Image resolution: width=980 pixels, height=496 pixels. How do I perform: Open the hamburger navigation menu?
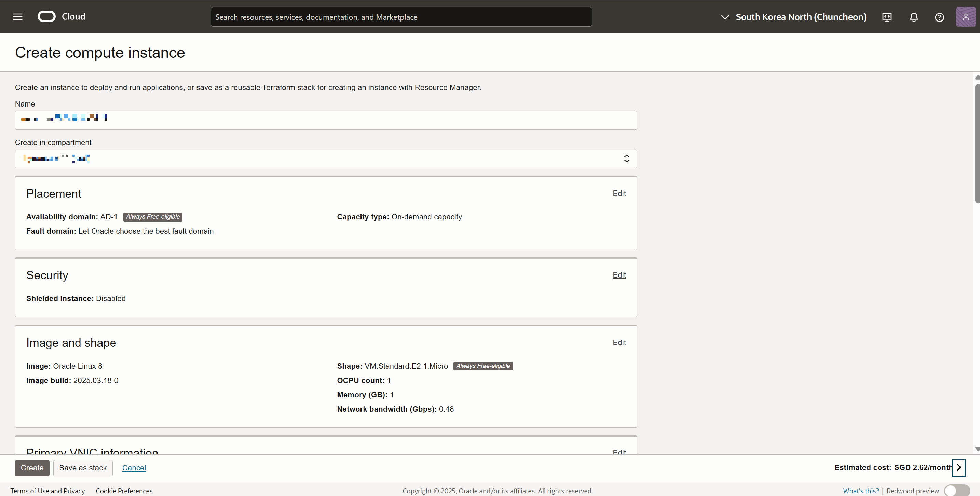coord(17,17)
